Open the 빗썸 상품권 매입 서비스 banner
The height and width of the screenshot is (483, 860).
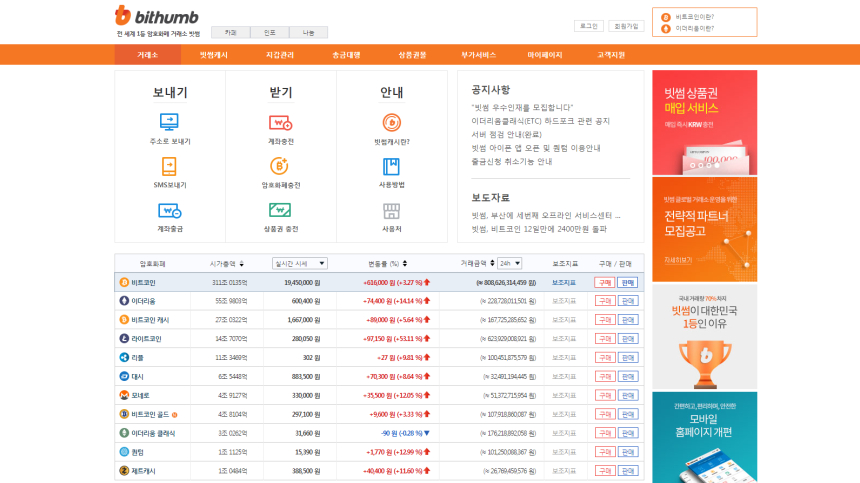click(x=704, y=122)
